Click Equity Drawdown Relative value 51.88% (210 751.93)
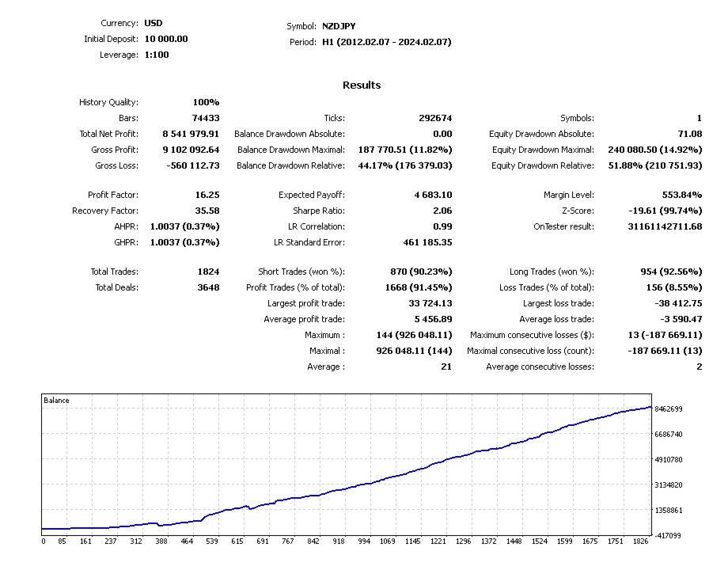 (x=655, y=165)
